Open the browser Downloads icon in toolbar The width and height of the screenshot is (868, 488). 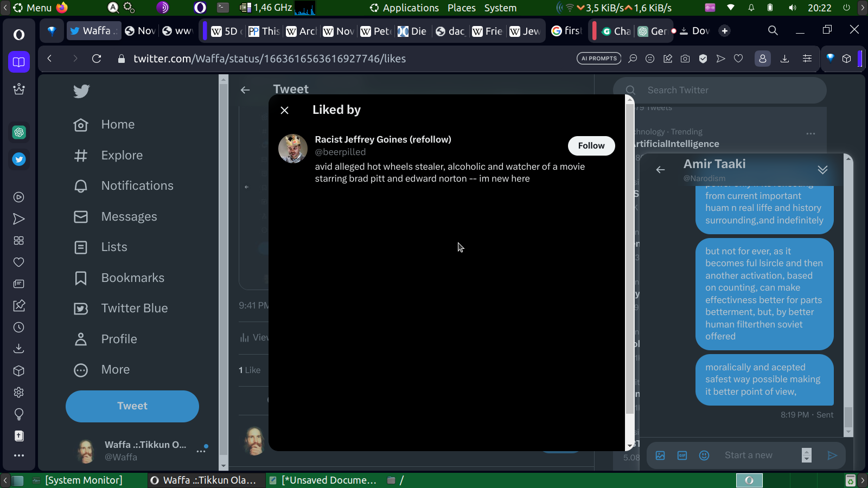(x=784, y=59)
